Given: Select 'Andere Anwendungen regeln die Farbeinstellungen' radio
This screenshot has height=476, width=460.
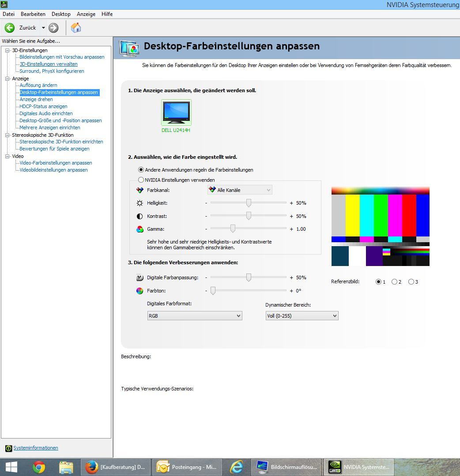Looking at the screenshot, I should click(141, 170).
